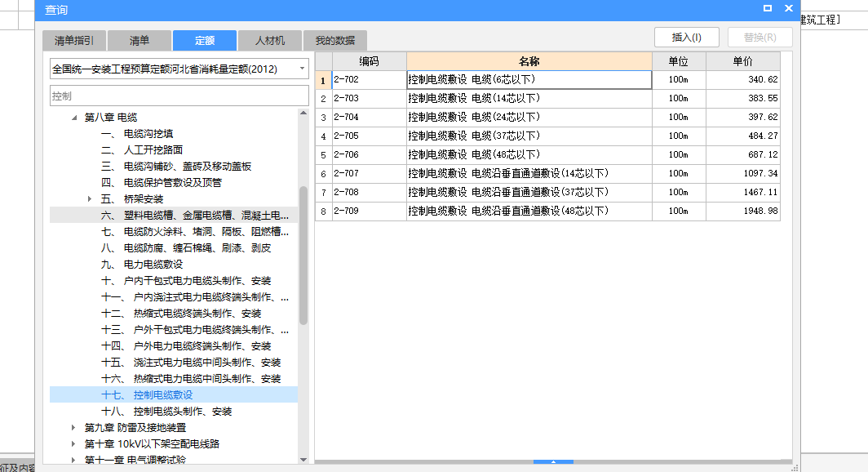Image resolution: width=868 pixels, height=472 pixels.
Task: Expand the 五、桥架安装 node
Action: click(x=90, y=199)
